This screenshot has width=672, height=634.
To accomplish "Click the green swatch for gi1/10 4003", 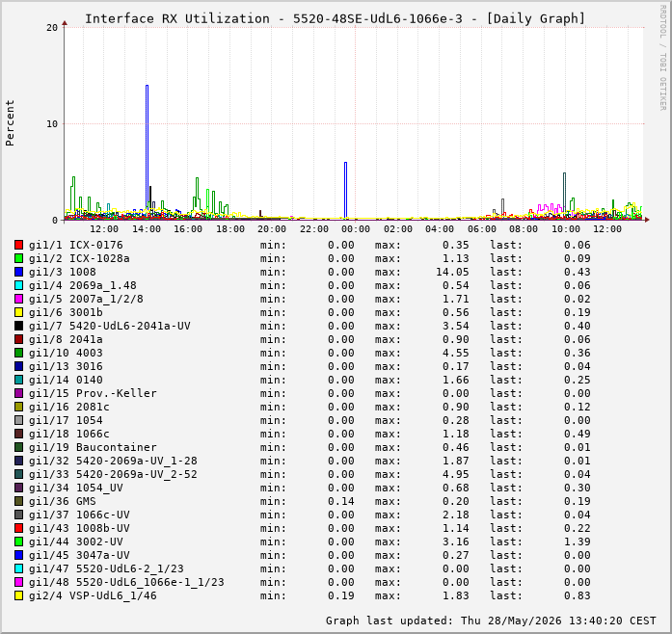I will tap(18, 353).
